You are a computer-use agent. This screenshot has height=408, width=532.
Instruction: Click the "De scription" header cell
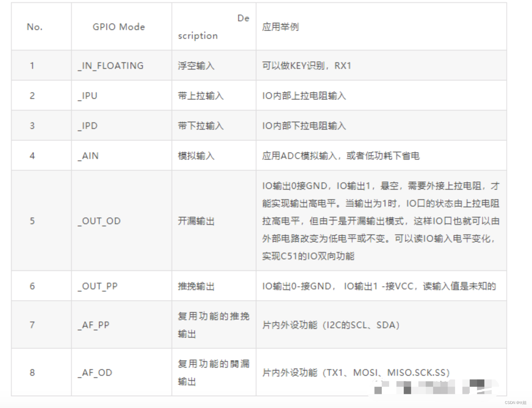(x=214, y=27)
